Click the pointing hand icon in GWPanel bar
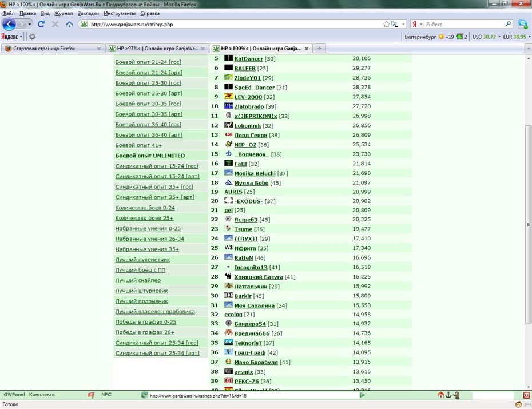 coord(90,395)
